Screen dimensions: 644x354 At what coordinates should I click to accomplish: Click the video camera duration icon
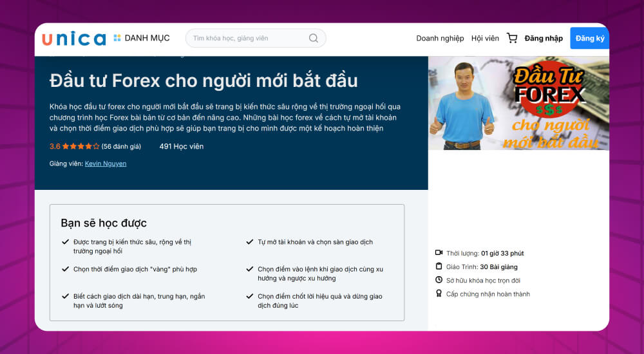pos(439,252)
